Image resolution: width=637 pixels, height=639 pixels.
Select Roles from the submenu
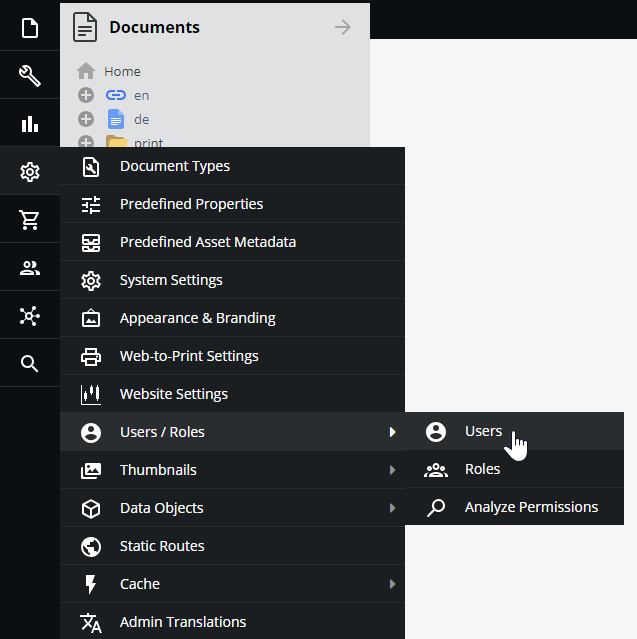coord(482,469)
